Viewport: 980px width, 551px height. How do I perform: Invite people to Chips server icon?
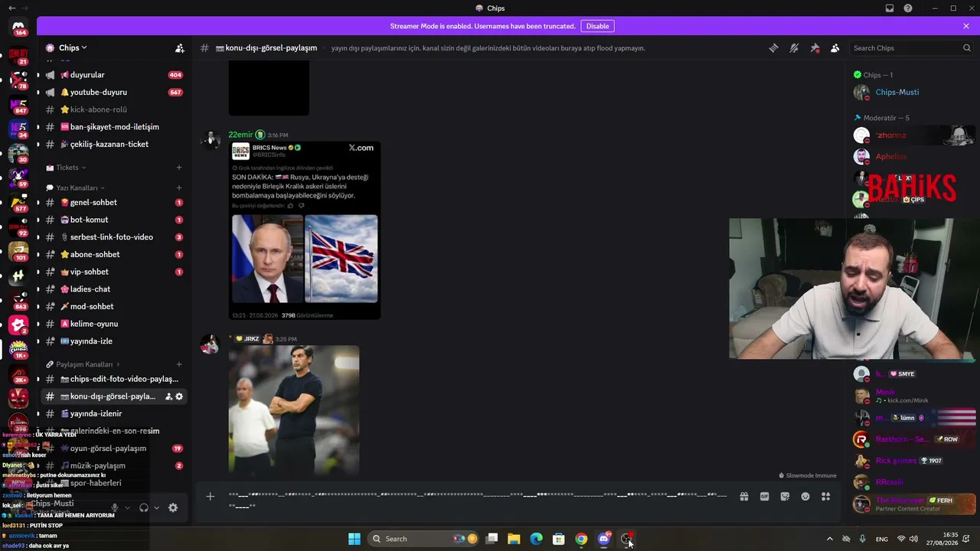[x=179, y=48]
